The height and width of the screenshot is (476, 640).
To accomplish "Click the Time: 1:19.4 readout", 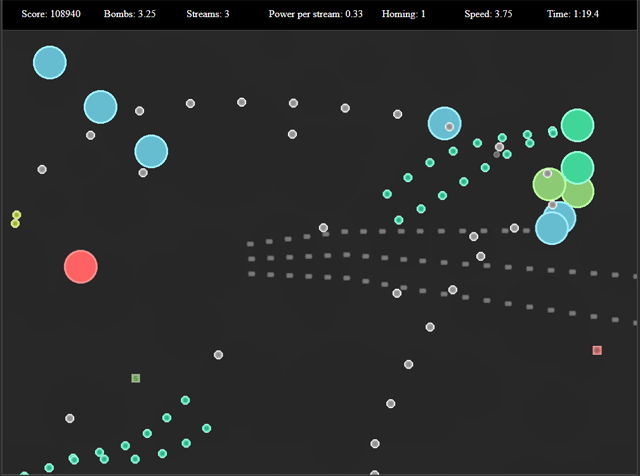I will click(x=573, y=14).
